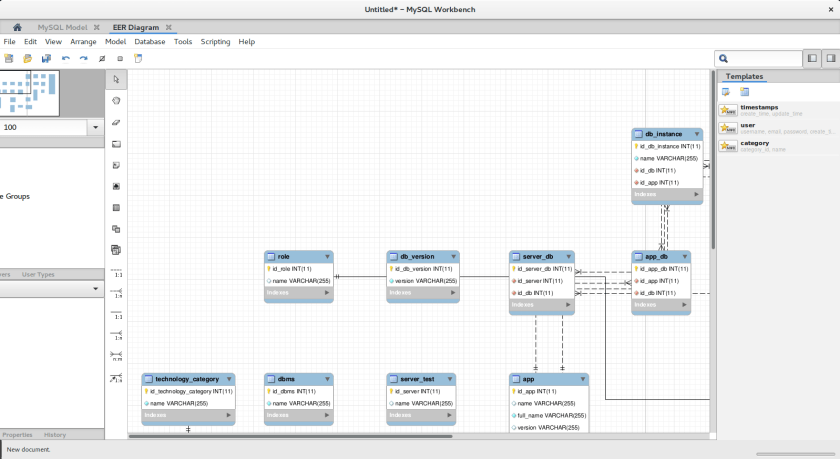840x459 pixels.
Task: Toggle the left sidebar visibility
Action: tap(812, 58)
